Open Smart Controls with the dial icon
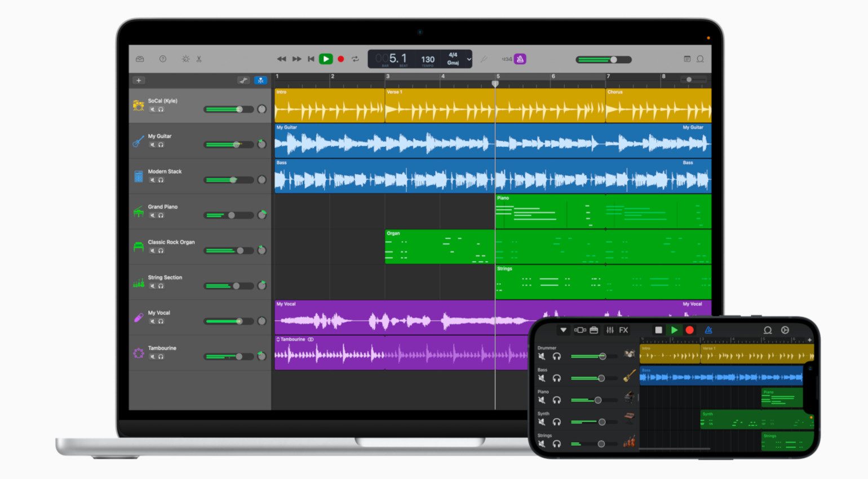The width and height of the screenshot is (868, 479). [185, 59]
